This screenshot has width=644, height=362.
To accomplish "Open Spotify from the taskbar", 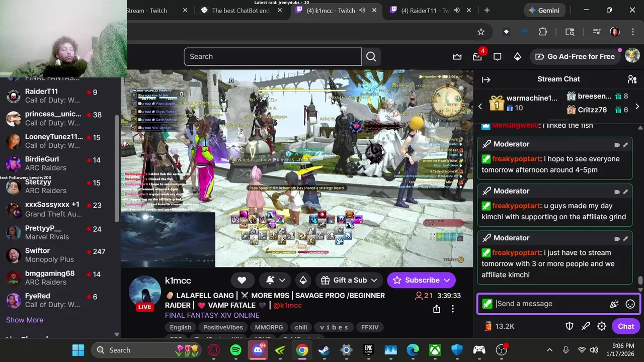I will pyautogui.click(x=235, y=350).
